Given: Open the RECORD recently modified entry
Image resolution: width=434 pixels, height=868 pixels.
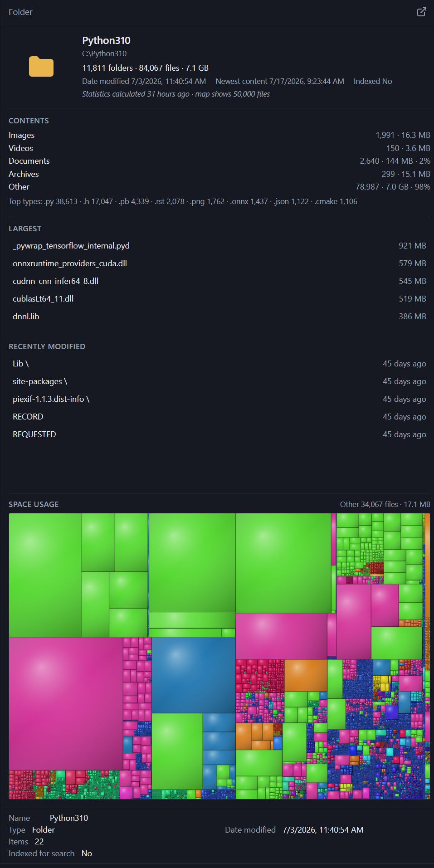Looking at the screenshot, I should [x=219, y=417].
